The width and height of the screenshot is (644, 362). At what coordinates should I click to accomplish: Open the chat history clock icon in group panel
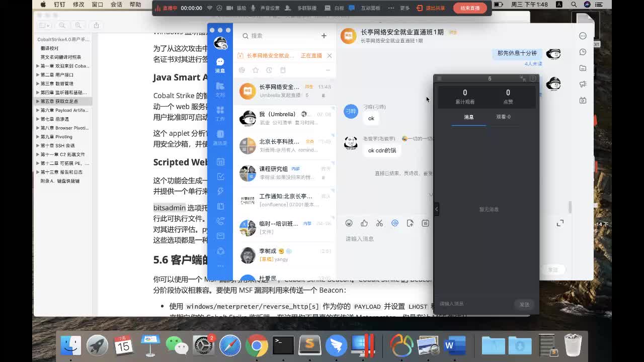583,52
